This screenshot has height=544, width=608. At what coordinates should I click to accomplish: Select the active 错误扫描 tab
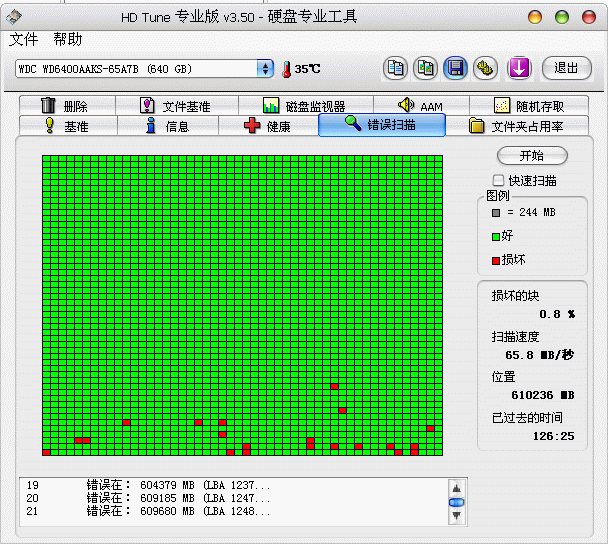click(x=382, y=124)
